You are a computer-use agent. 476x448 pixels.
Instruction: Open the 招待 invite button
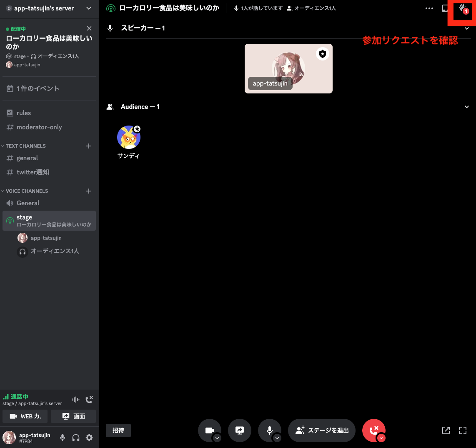click(118, 430)
